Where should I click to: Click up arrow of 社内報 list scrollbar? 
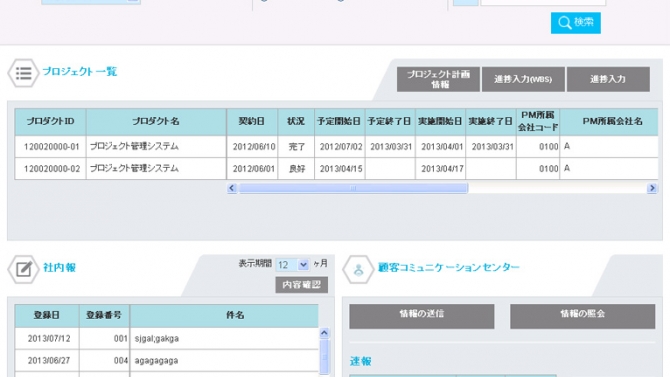point(324,333)
